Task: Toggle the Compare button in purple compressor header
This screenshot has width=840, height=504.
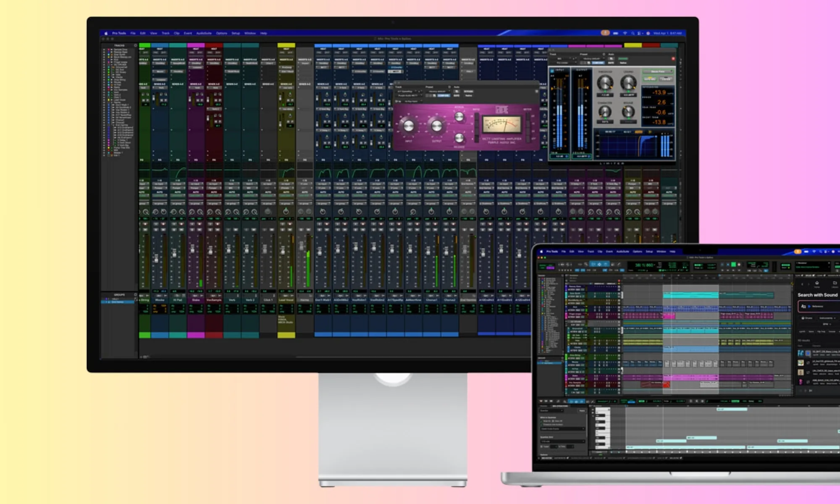Action: [x=444, y=96]
